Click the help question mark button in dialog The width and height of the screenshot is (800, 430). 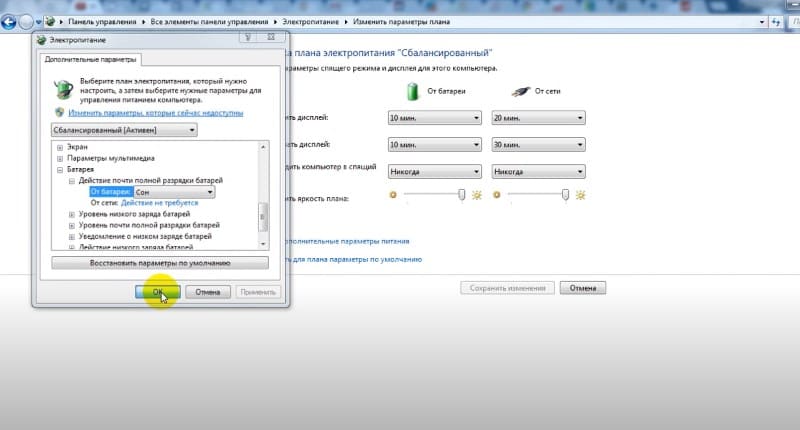tap(246, 40)
